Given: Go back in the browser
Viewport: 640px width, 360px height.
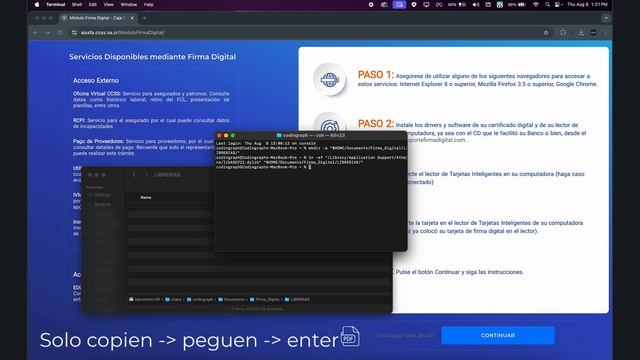Looking at the screenshot, I should (36, 33).
